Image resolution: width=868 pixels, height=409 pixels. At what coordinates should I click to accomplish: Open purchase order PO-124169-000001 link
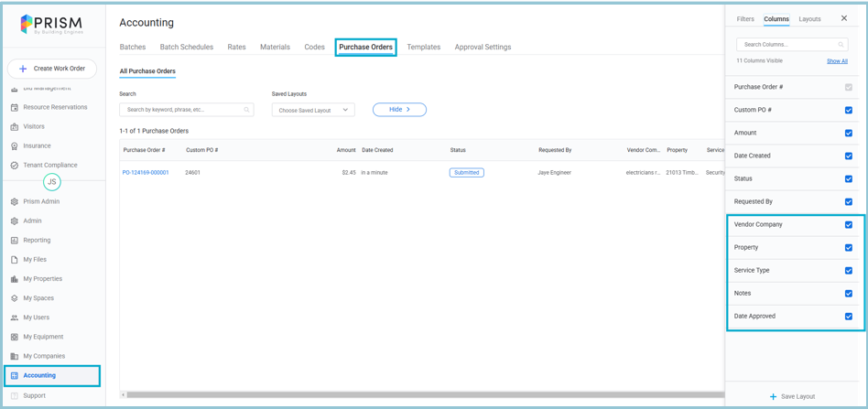146,173
